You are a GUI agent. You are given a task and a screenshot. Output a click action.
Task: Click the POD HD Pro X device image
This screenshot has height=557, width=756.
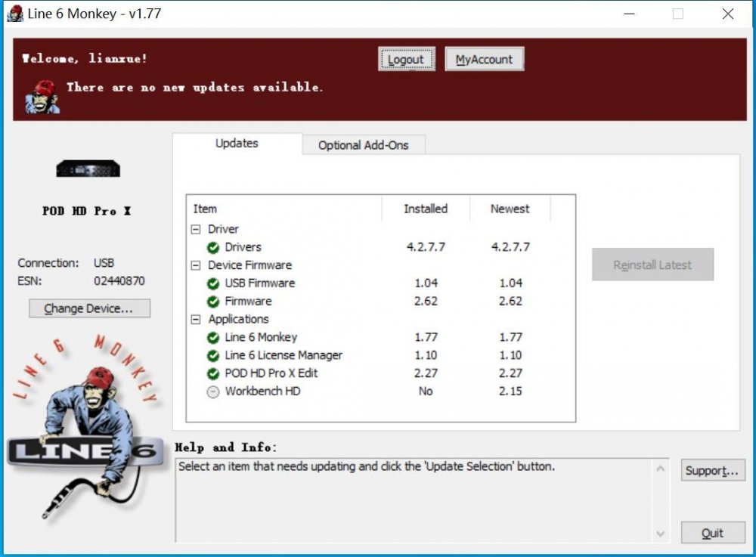(x=88, y=169)
